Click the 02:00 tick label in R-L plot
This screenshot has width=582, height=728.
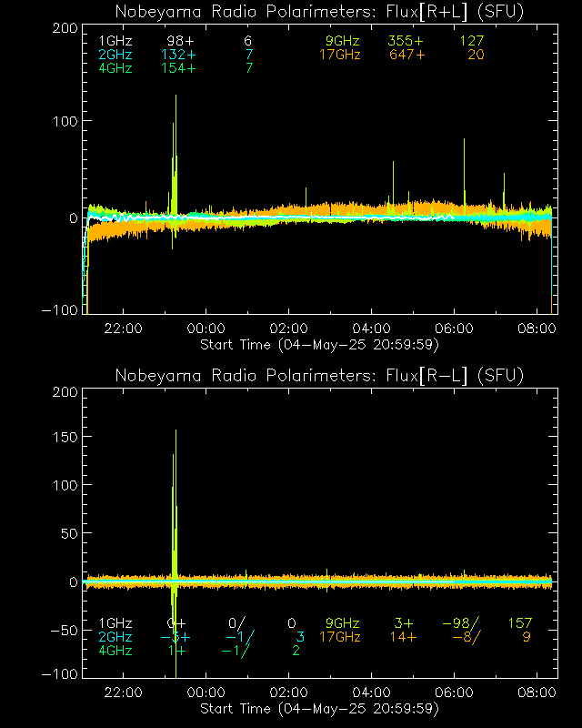point(288,693)
